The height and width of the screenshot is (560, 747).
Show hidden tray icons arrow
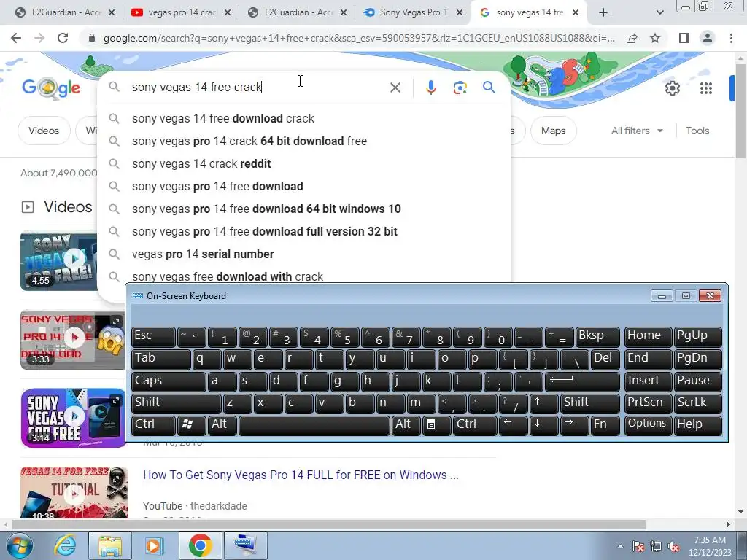(x=620, y=547)
